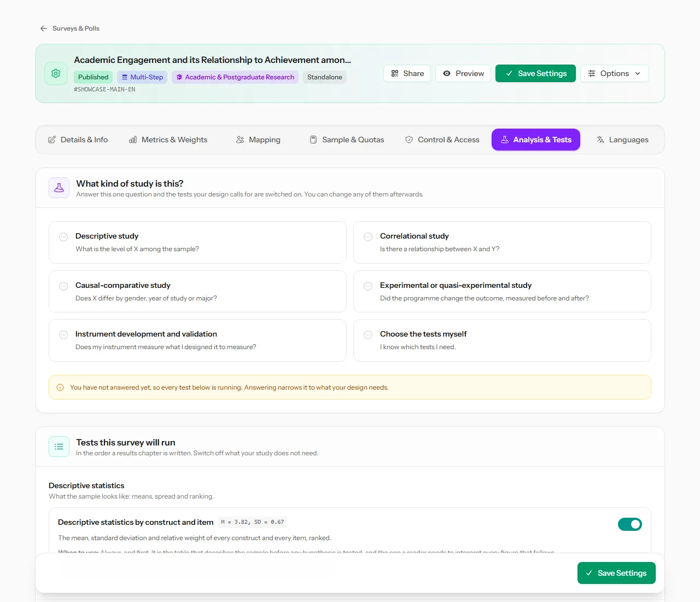This screenshot has height=602, width=700.
Task: Expand the Options dropdown
Action: point(615,73)
